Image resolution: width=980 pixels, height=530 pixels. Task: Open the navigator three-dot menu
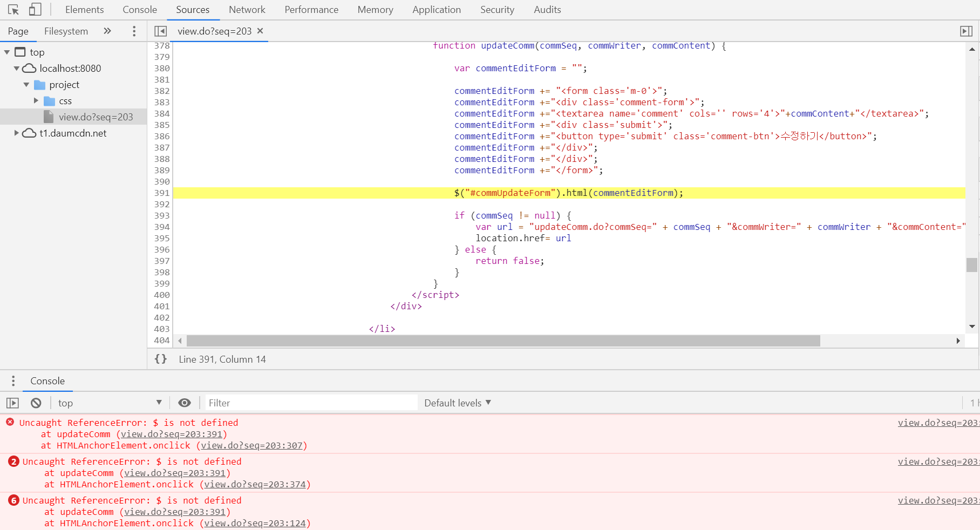click(134, 31)
